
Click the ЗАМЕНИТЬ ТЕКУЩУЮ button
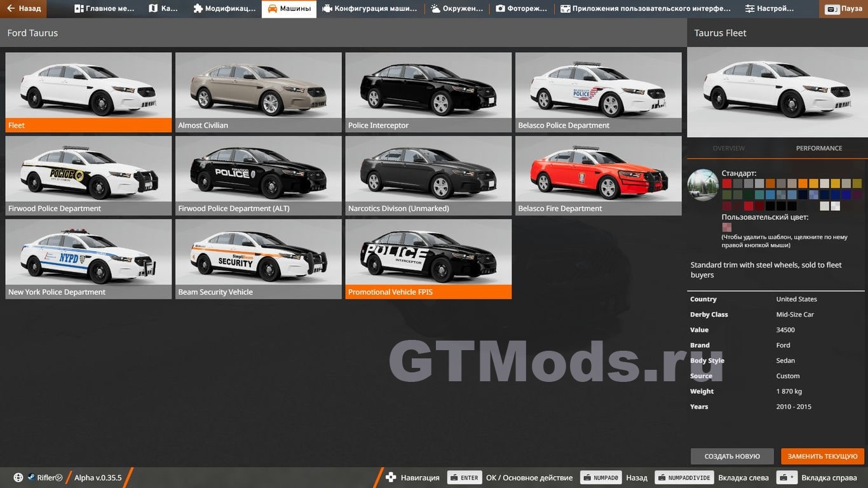[x=823, y=456]
